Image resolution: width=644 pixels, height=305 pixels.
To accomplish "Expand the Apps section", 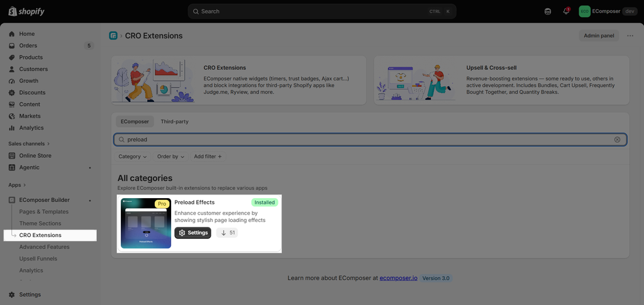I will (17, 185).
